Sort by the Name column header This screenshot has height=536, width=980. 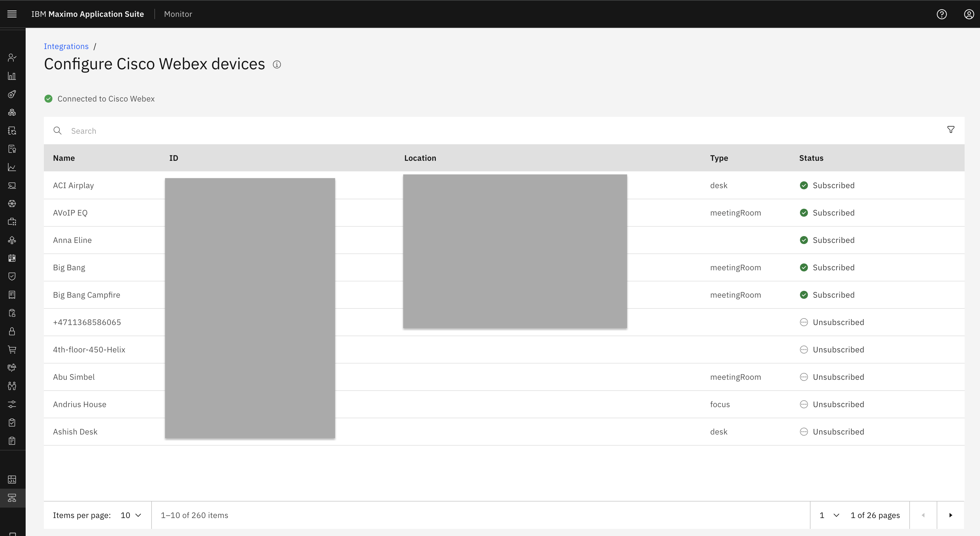(x=64, y=158)
